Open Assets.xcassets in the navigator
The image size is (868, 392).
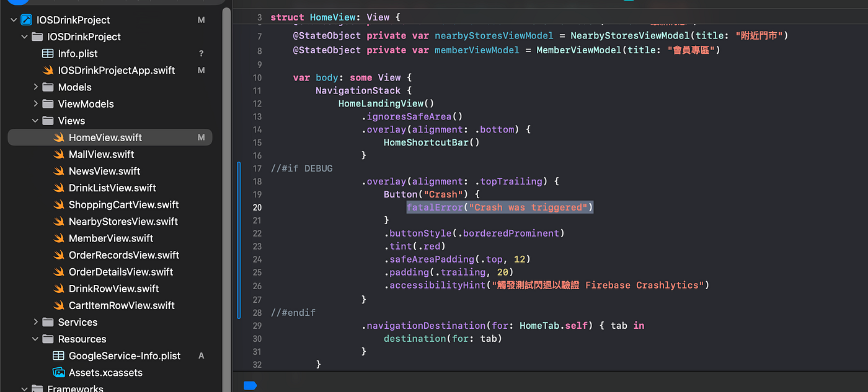pos(105,372)
